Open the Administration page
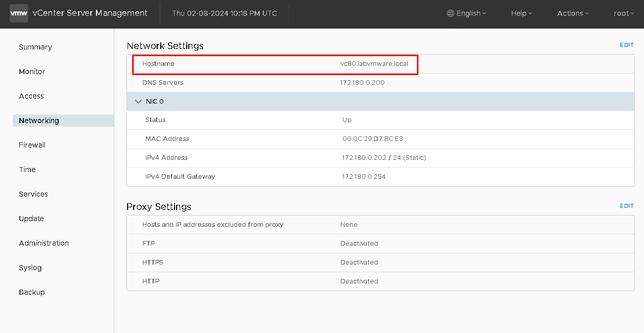 point(44,243)
